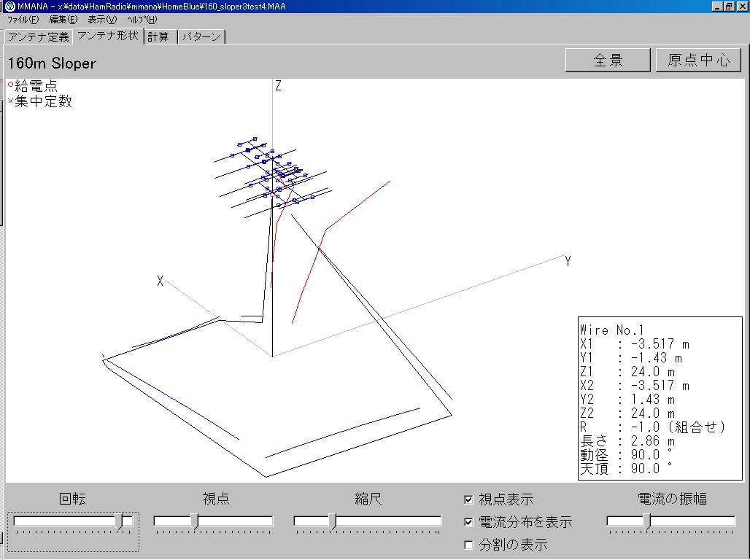Click the 視点 viewpoint slider

click(195, 521)
